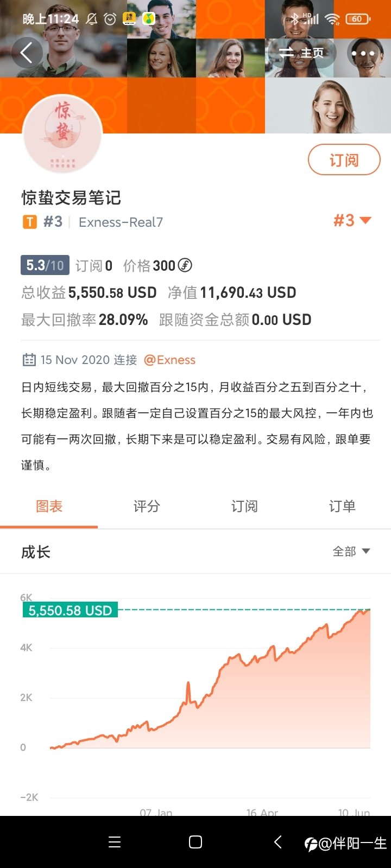
Task: Open the three-dot more options menu
Action: [362, 53]
